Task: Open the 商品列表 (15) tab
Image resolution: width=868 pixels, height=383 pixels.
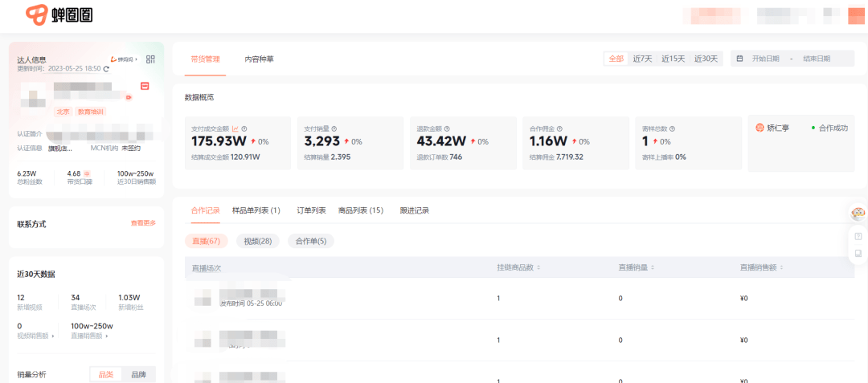Action: pos(361,210)
